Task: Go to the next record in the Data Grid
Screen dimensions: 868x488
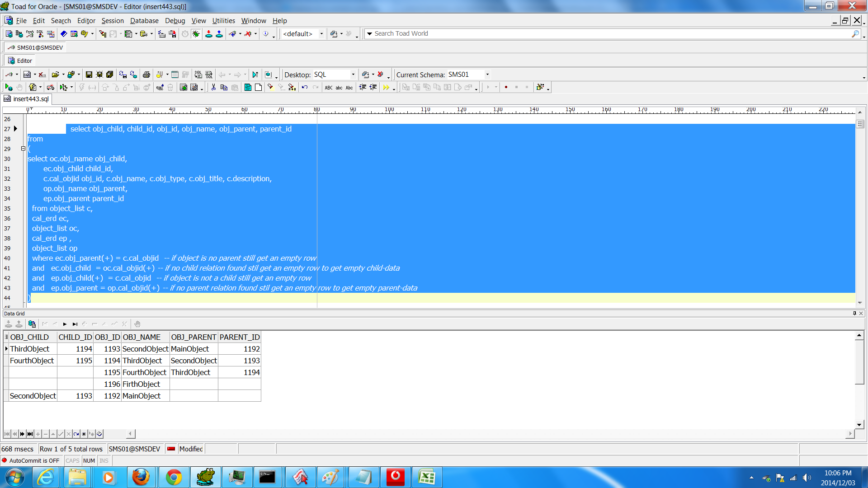Action: (x=65, y=324)
